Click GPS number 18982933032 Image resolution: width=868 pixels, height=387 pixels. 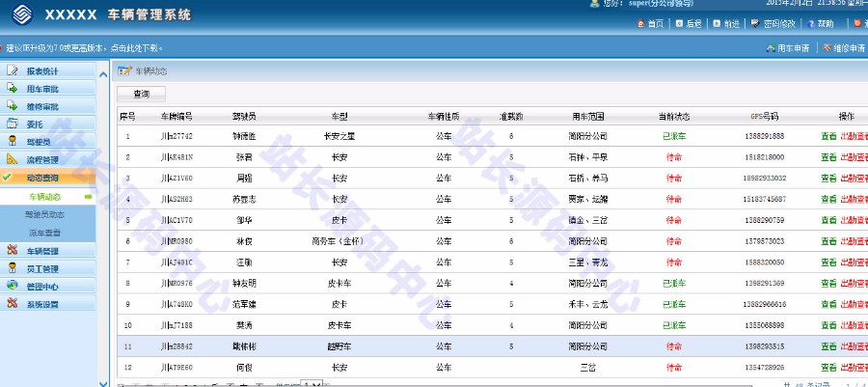coord(764,179)
